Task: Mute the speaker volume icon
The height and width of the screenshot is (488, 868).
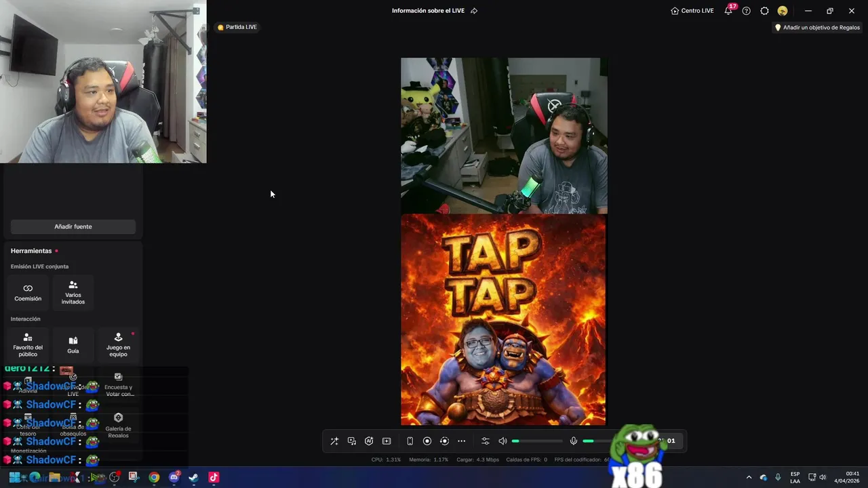Action: click(x=502, y=441)
